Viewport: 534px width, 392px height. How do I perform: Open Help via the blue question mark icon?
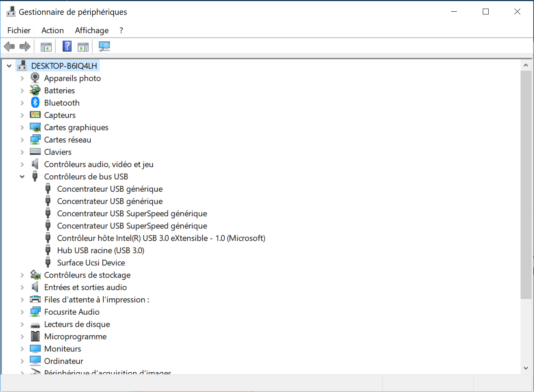click(67, 46)
